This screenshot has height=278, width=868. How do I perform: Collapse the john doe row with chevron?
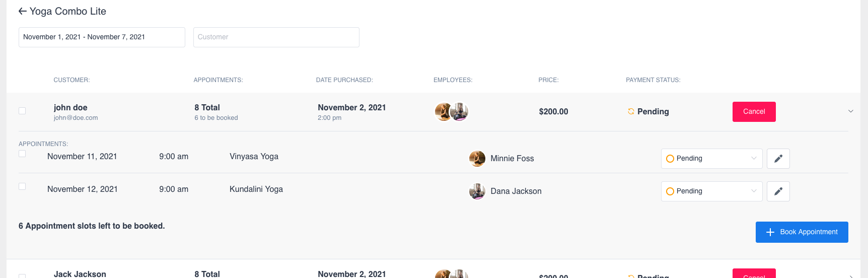point(850,111)
